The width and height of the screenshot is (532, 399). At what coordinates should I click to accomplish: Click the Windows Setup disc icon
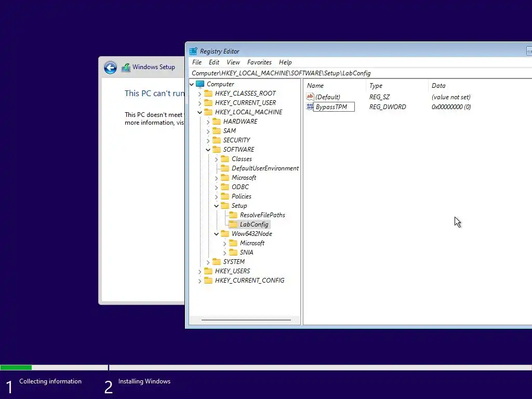point(126,68)
